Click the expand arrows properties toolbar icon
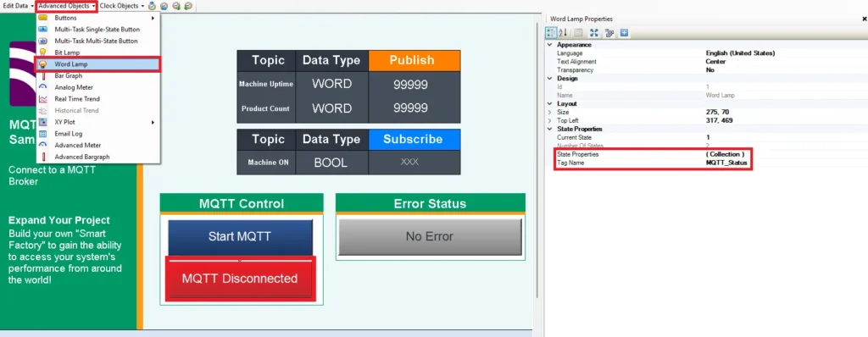 (x=594, y=33)
